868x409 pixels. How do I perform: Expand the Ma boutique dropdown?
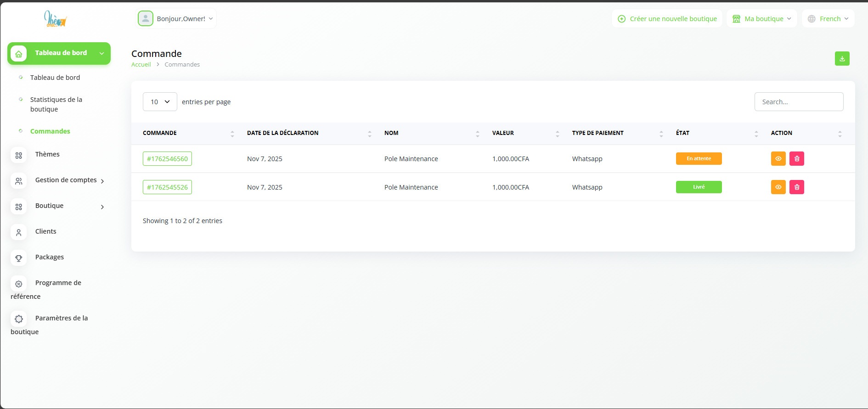761,19
